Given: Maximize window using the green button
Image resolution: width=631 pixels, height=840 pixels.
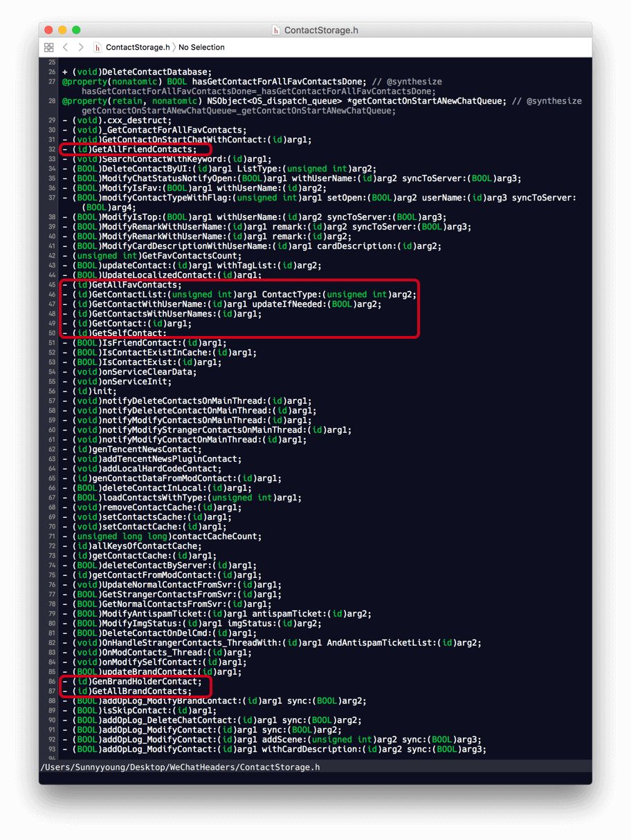Looking at the screenshot, I should [76, 30].
